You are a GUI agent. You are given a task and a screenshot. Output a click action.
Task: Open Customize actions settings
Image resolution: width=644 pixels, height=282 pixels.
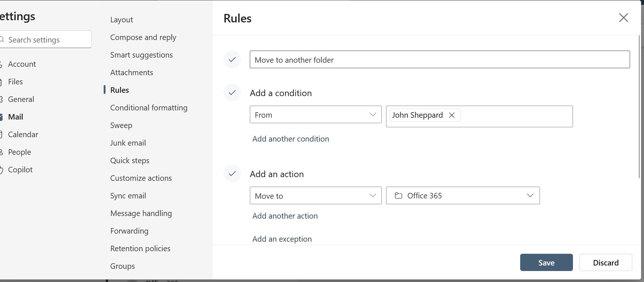[x=141, y=178]
